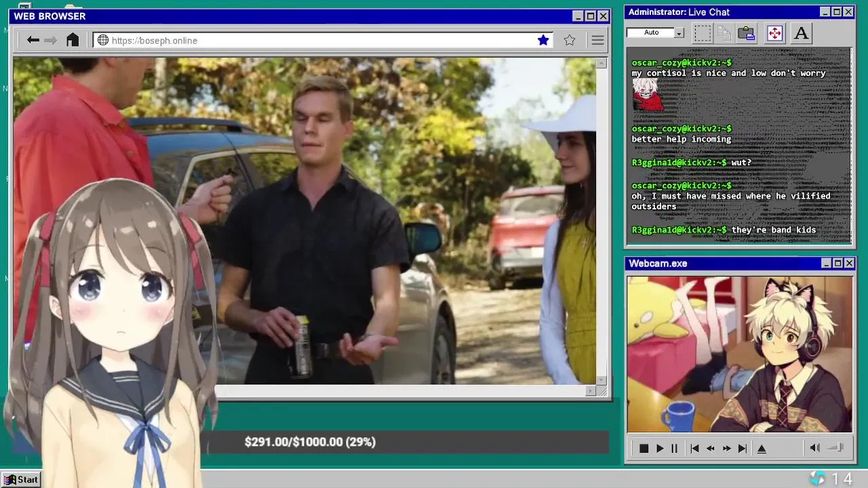Click the chat avatar emote image
The width and height of the screenshot is (868, 488).
(648, 94)
